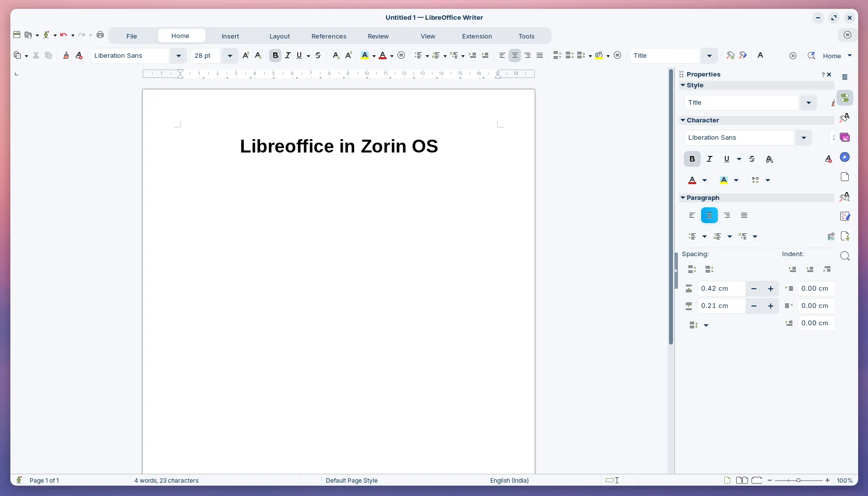Toggle Align Right in sidebar Paragraph panel
The image size is (868, 496).
coord(727,215)
